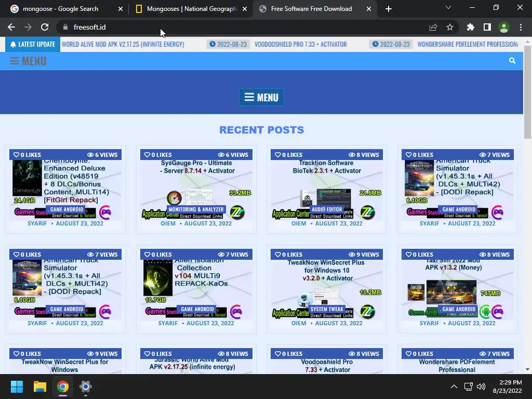This screenshot has width=532, height=399.
Task: Click the Chrome taskbar icon
Action: click(x=63, y=387)
